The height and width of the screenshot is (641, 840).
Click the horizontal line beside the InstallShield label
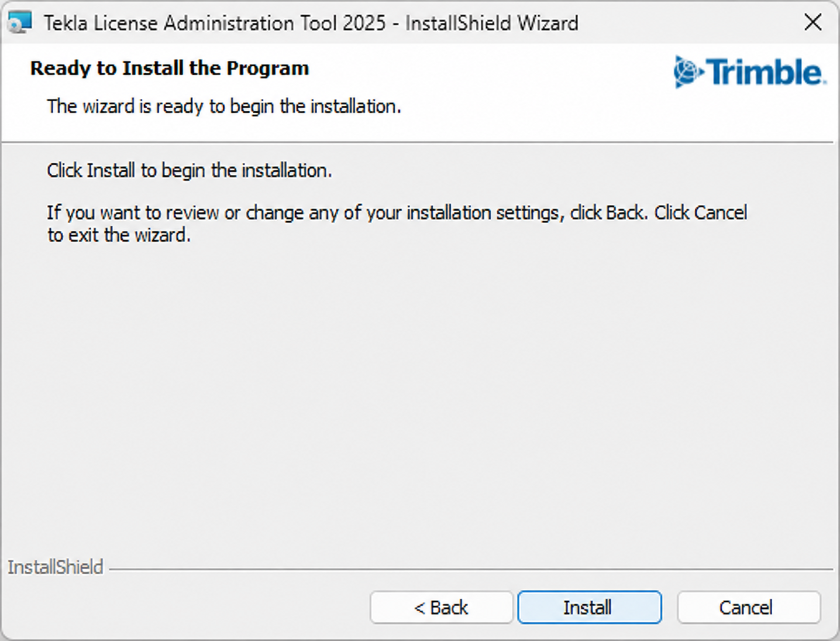(471, 568)
